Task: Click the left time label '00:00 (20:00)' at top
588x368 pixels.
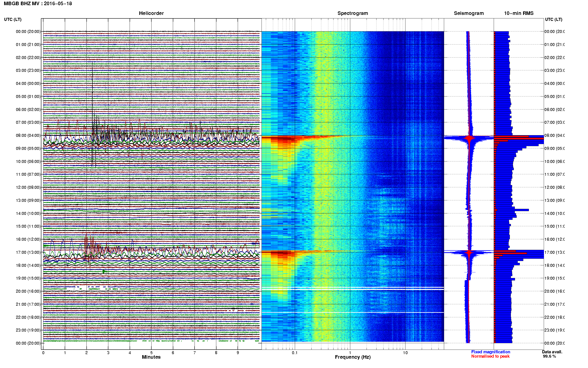Action: pyautogui.click(x=28, y=31)
